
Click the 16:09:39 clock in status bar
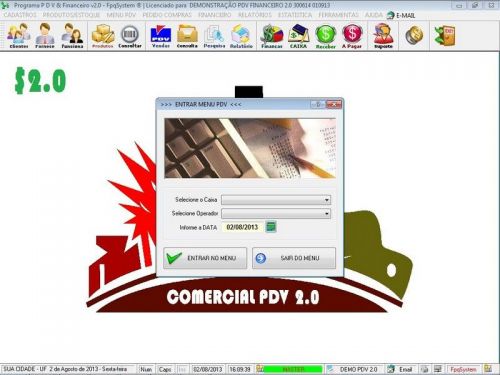[240, 369]
